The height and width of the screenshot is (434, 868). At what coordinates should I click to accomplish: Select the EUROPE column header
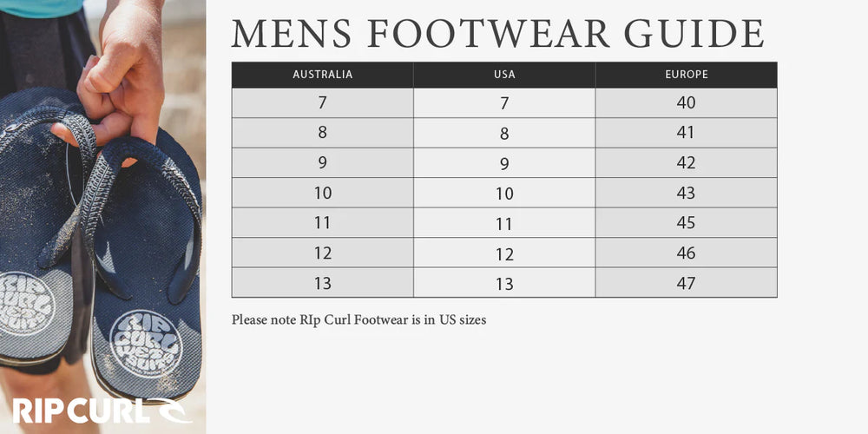click(686, 75)
